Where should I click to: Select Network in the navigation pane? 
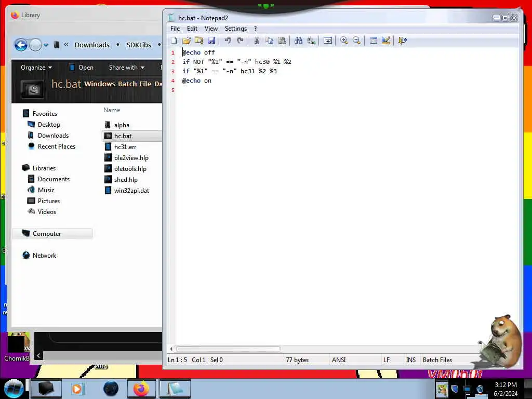[x=44, y=255]
